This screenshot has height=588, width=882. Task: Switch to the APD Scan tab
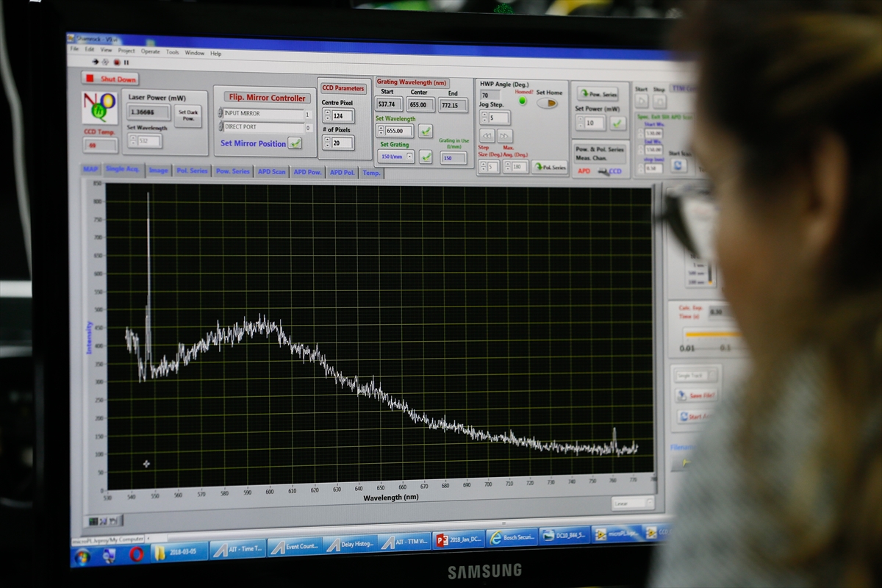[271, 172]
